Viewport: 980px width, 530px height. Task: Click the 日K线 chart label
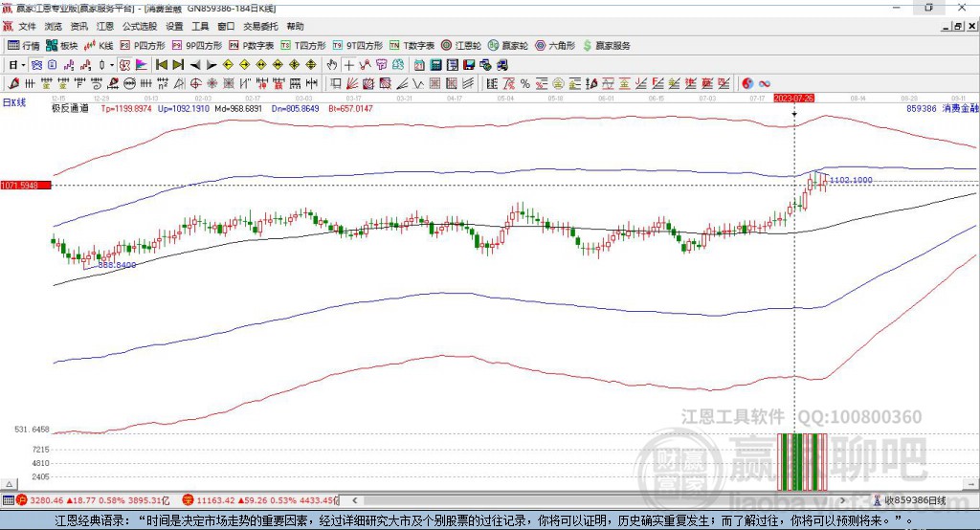[x=13, y=102]
